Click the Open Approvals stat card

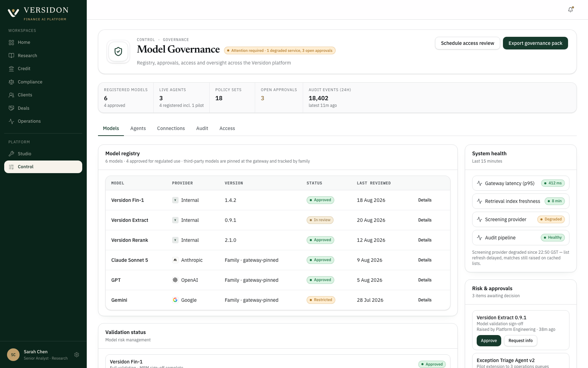point(279,97)
